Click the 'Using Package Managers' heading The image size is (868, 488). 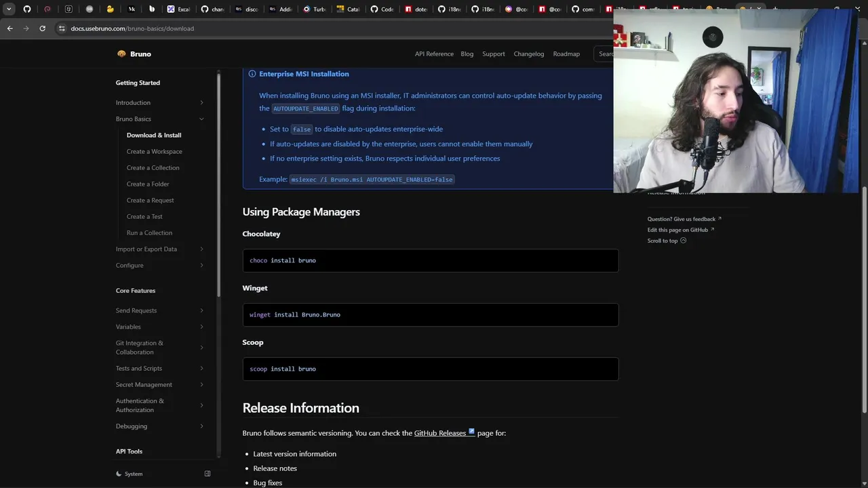(x=301, y=211)
